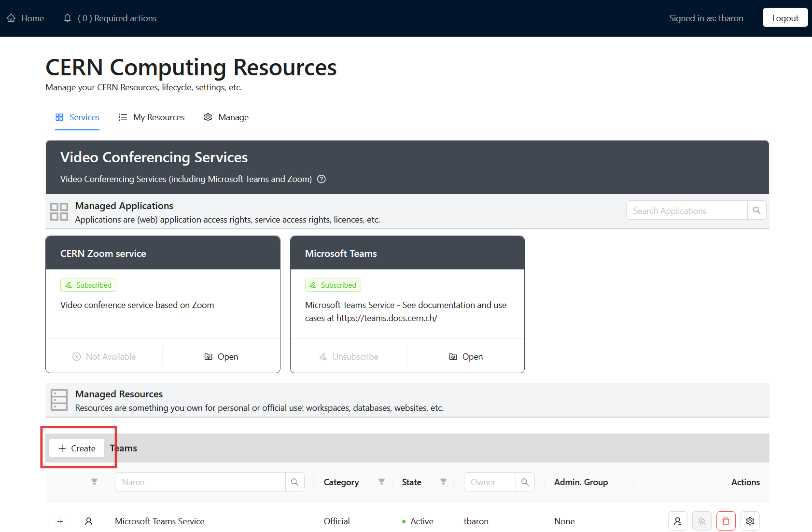
Task: Click the Owner search magnifier button
Action: point(525,482)
